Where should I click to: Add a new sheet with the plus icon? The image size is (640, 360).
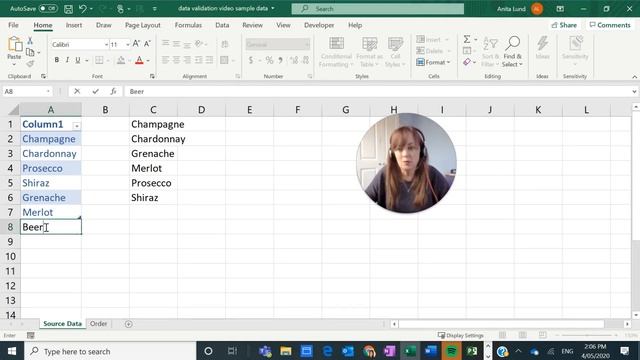129,324
